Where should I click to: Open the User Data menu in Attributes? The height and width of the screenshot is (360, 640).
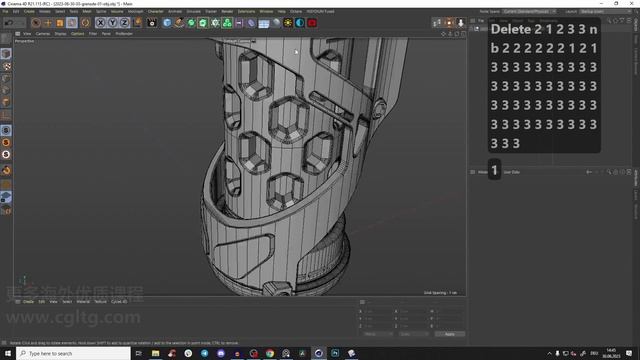pyautogui.click(x=511, y=172)
